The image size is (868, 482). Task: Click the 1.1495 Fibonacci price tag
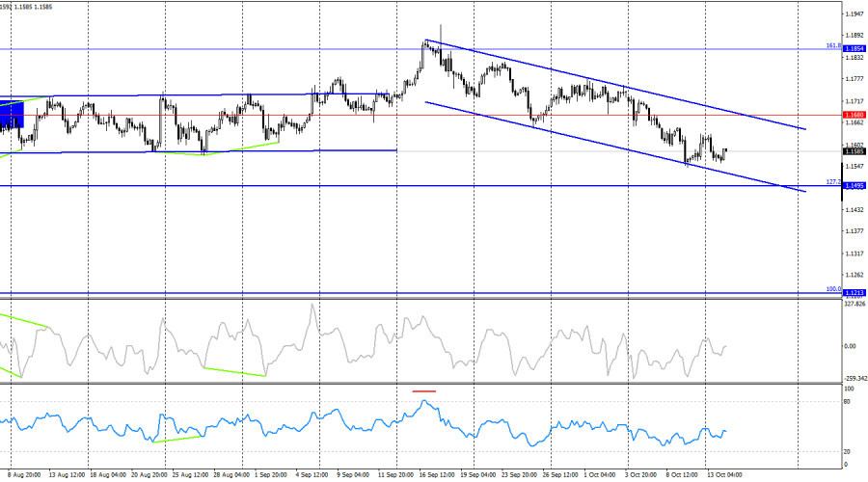pos(854,185)
